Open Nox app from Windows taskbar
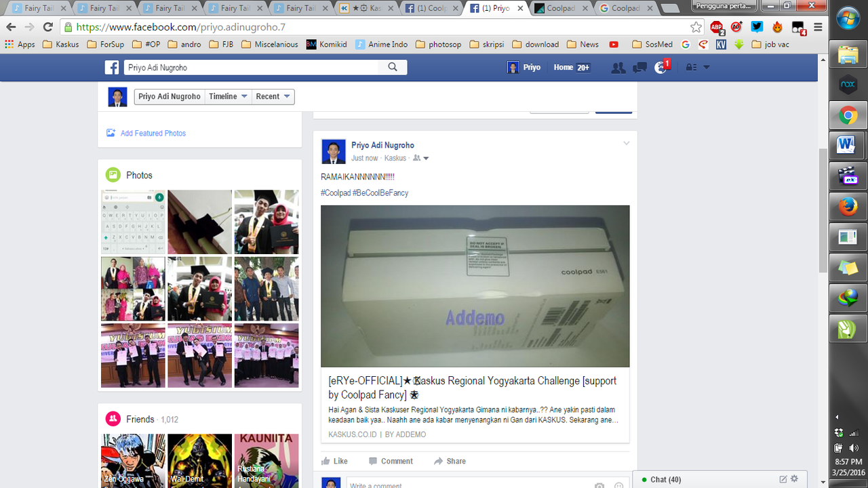The image size is (868, 488). coord(848,85)
